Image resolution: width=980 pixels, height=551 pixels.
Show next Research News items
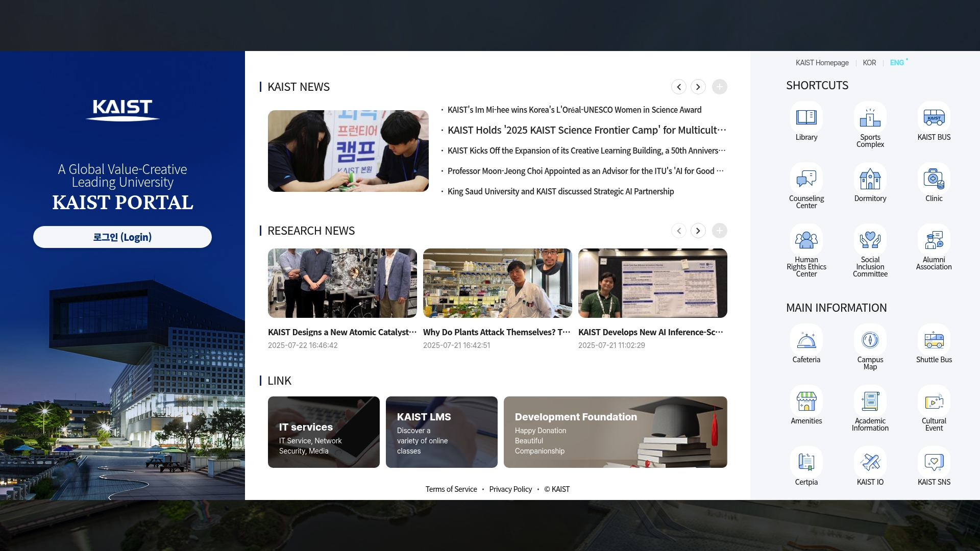(x=698, y=231)
